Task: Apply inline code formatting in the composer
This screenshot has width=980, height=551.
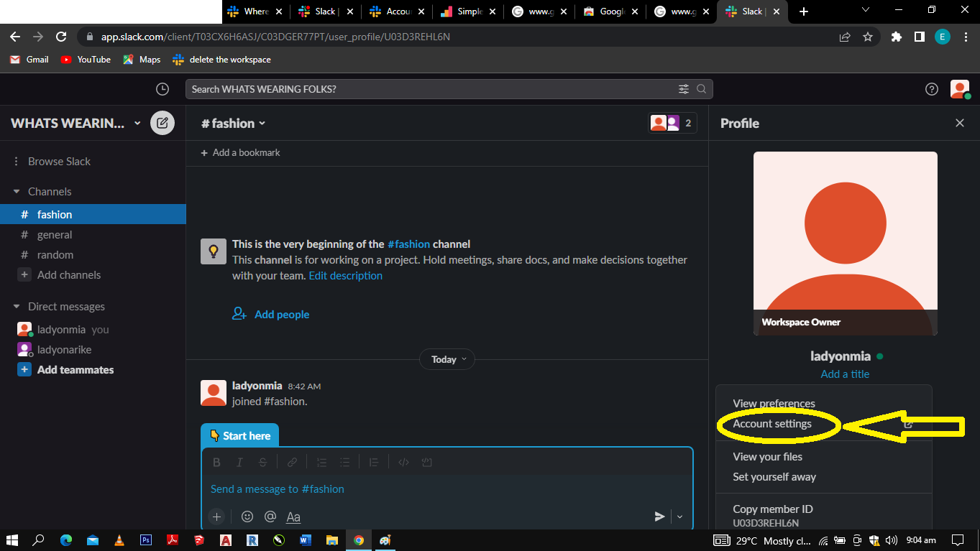Action: tap(403, 463)
